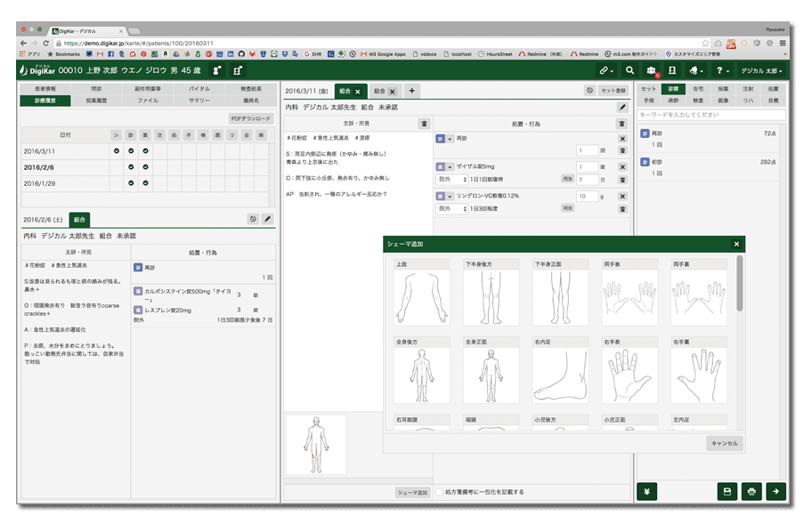Click the PDFダウンロード button
Screen dimensions: 812x524
[x=251, y=119]
